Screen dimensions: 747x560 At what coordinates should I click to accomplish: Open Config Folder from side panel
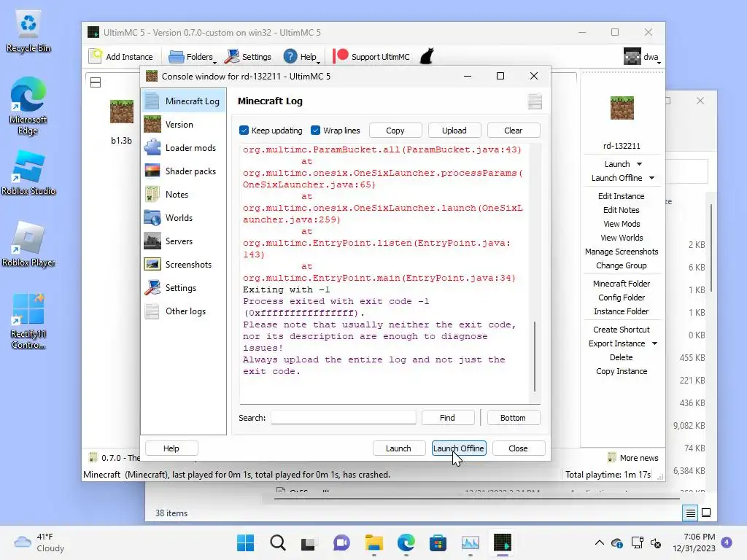tap(622, 297)
